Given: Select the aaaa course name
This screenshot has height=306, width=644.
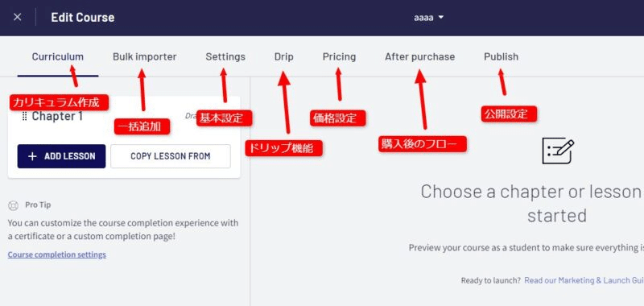Looking at the screenshot, I should point(423,18).
